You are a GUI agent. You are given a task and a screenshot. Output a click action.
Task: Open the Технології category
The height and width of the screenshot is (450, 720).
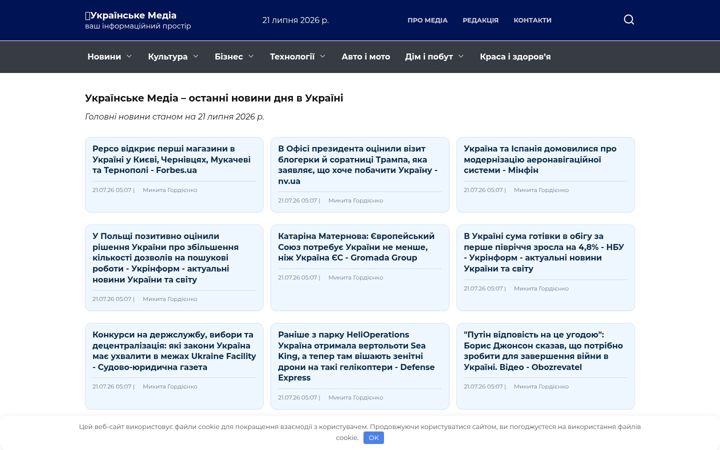coord(292,56)
